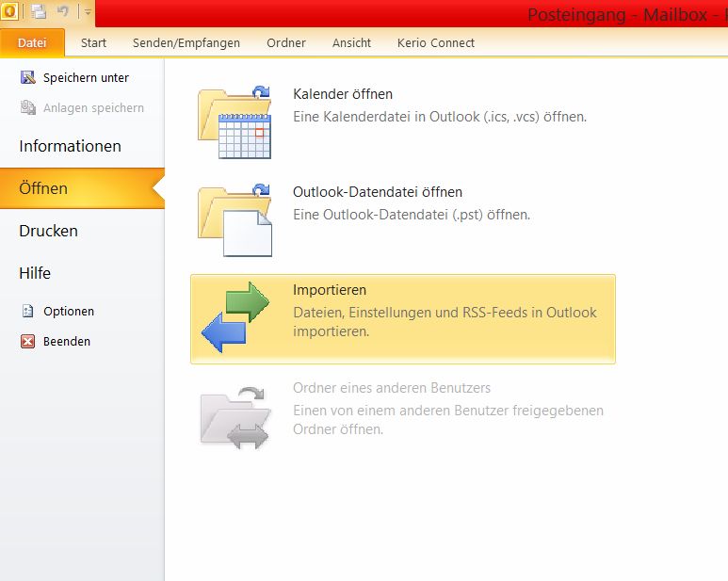Click the greyed Ordner eines anderen Benutzers icon
This screenshot has height=581, width=728.
point(235,418)
